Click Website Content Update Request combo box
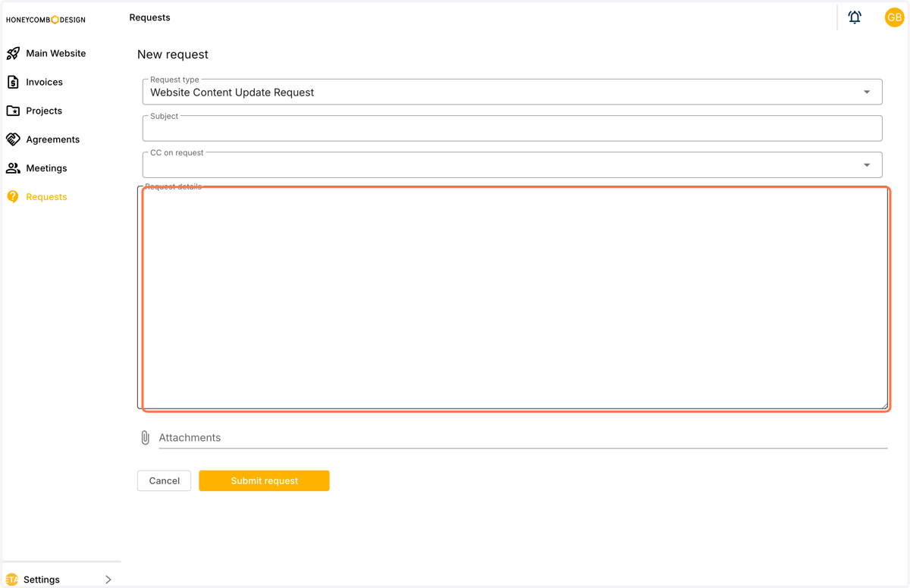 click(513, 92)
